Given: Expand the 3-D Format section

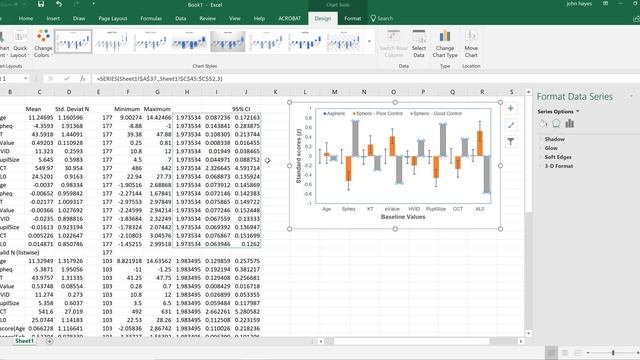Looking at the screenshot, I should (x=558, y=166).
